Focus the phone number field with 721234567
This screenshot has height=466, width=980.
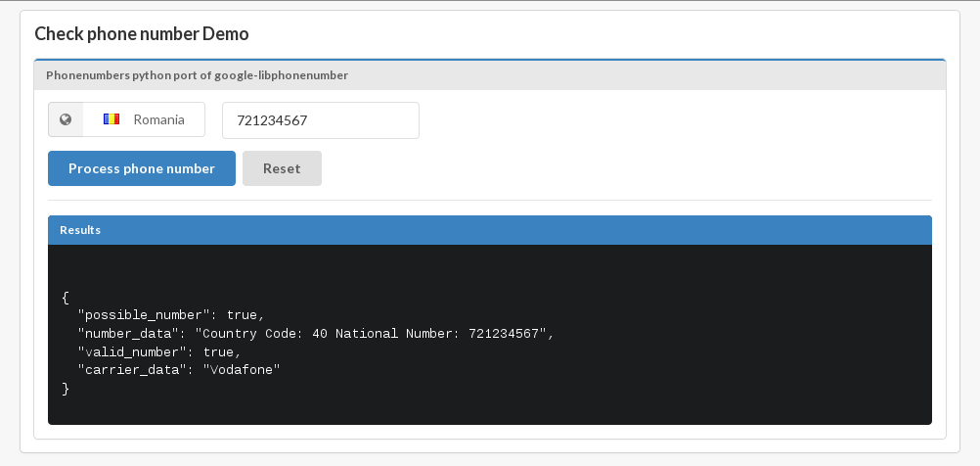[321, 120]
